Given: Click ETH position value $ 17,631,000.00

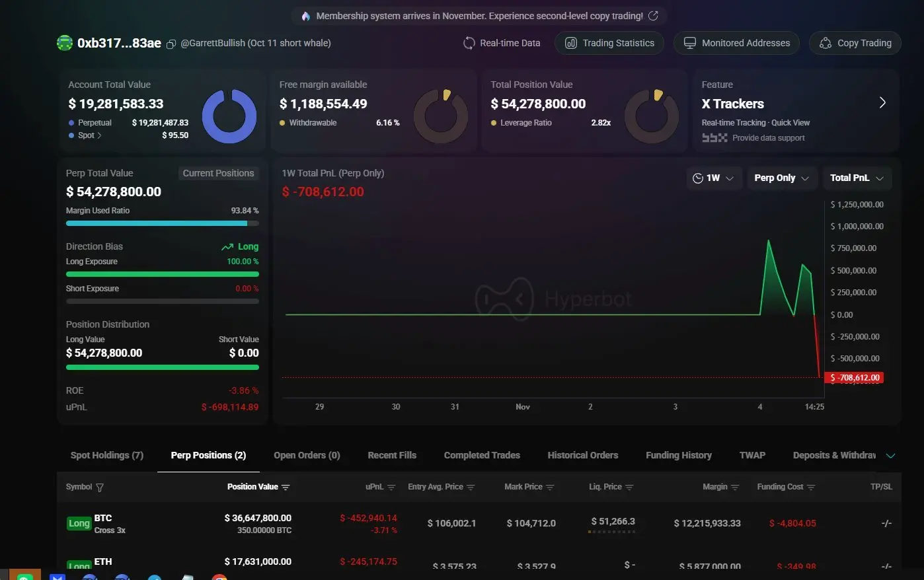Looking at the screenshot, I should 258,562.
